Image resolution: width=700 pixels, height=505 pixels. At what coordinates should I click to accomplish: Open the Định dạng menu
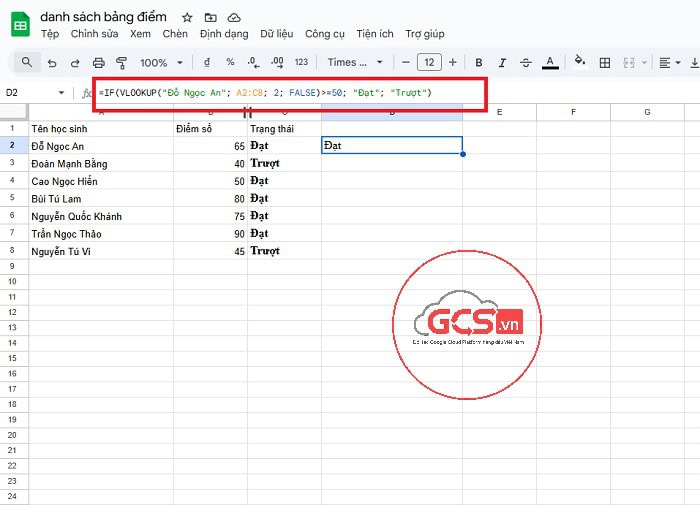(221, 34)
